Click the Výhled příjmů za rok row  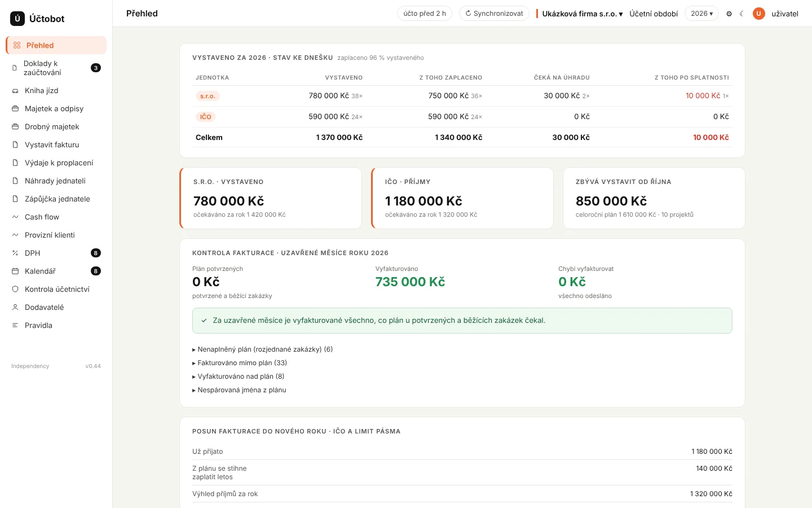(462, 494)
